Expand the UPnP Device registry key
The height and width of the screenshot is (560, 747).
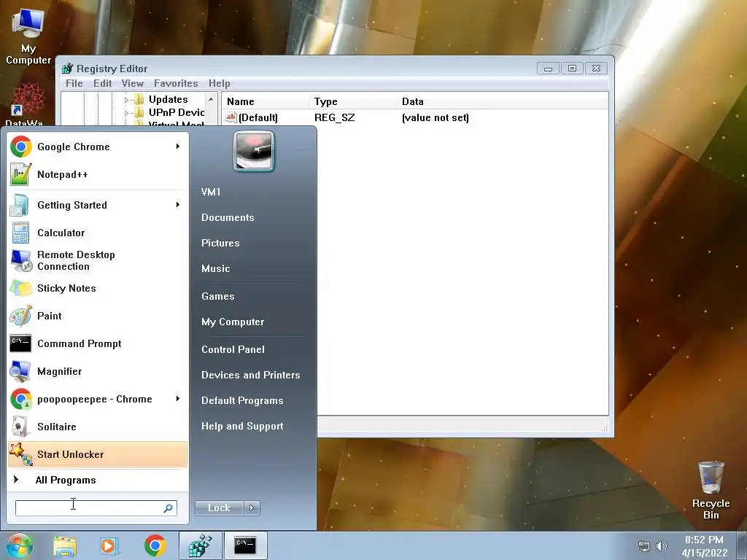[126, 113]
